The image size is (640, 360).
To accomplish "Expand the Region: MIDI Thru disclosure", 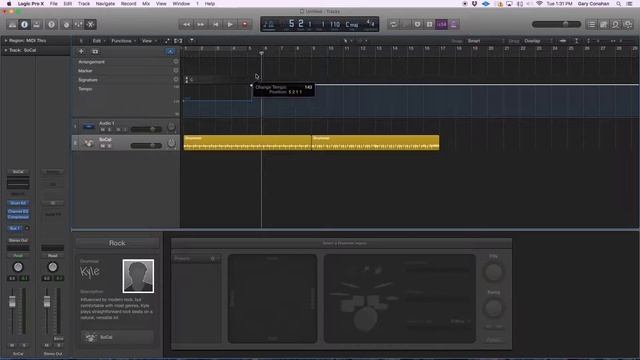I will click(x=6, y=41).
